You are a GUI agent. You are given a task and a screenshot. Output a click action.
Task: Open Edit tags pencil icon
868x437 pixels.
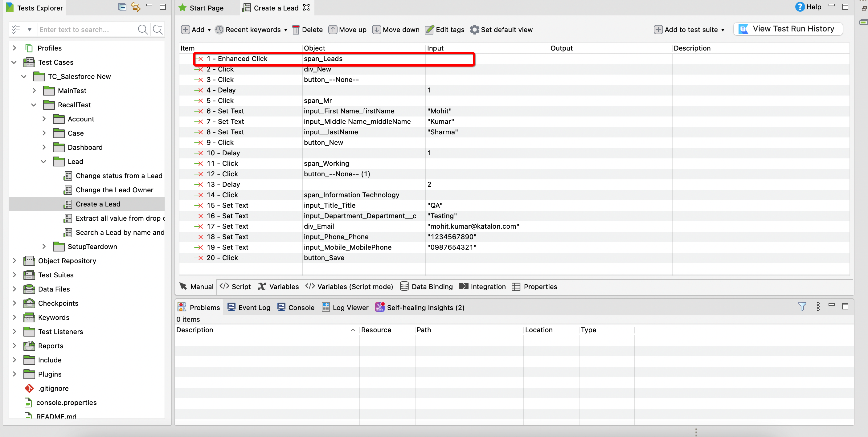429,30
